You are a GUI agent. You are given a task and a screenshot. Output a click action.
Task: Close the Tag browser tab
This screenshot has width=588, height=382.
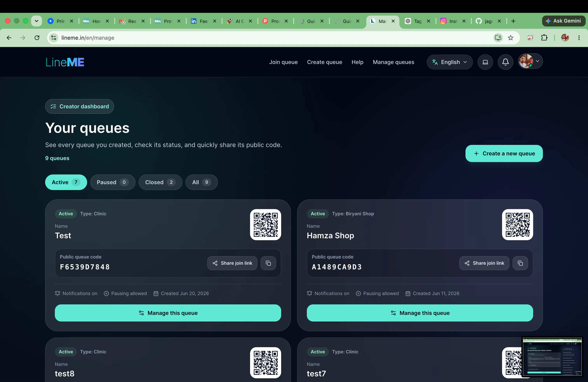tap(428, 21)
